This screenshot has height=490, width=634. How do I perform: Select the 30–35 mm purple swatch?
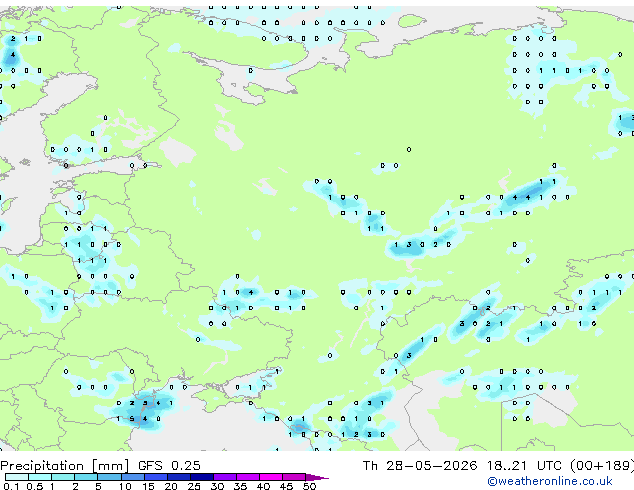coord(225,477)
